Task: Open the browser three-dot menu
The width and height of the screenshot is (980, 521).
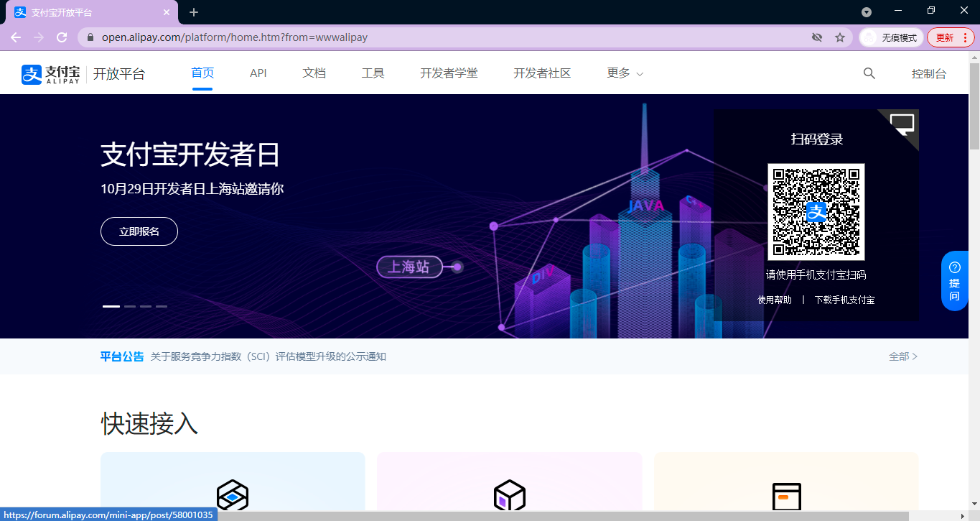Action: 965,37
